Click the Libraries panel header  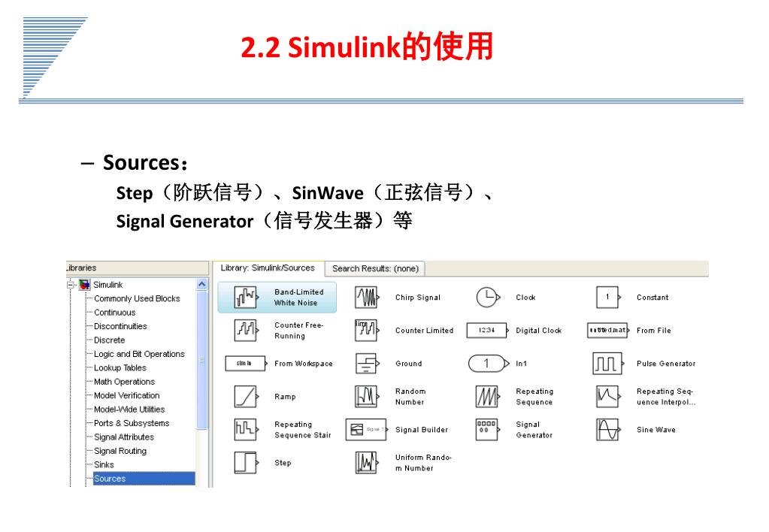138,268
